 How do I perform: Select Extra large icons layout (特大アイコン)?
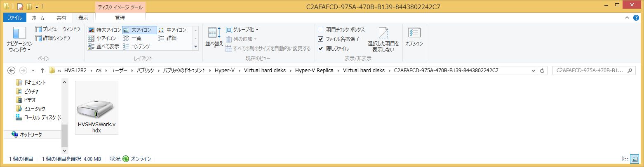pos(104,30)
